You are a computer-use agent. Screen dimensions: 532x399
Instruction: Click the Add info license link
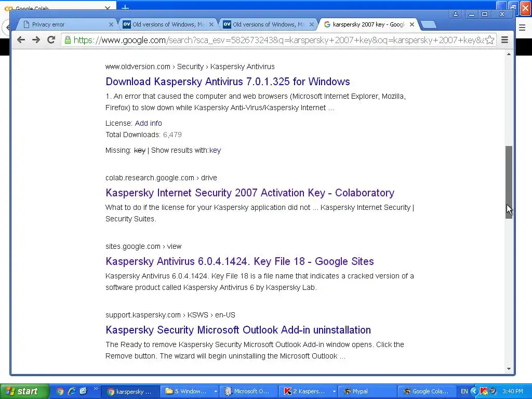pyautogui.click(x=148, y=123)
